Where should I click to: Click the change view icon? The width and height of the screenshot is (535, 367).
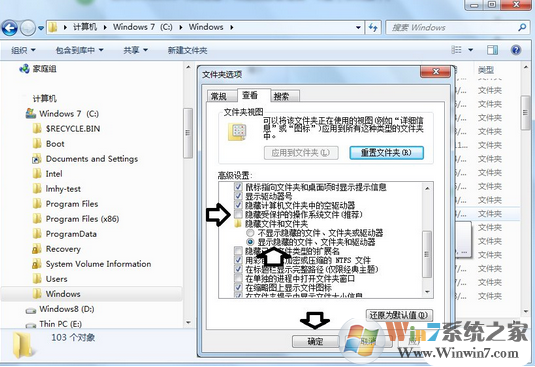tap(457, 50)
